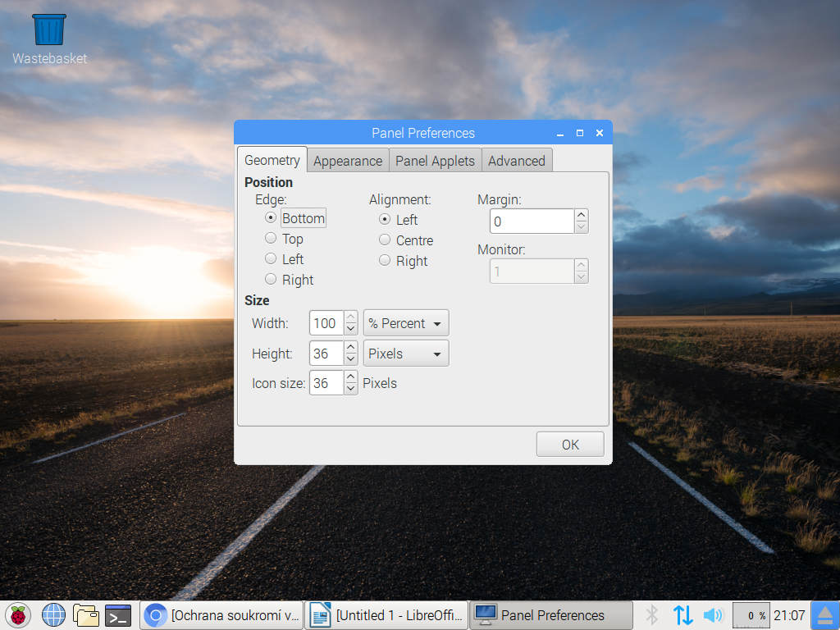
Task: Open a terminal from the taskbar
Action: tap(116, 615)
